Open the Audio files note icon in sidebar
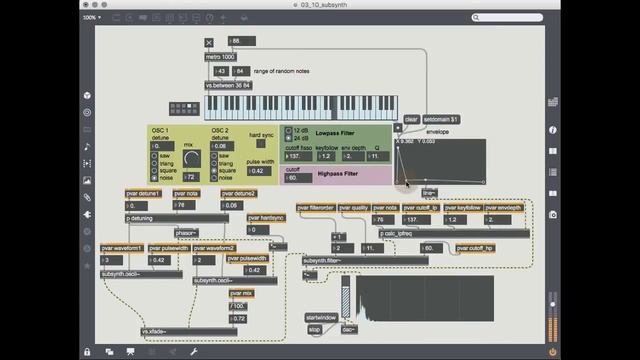This screenshot has width=640, height=360. pyautogui.click(x=87, y=147)
